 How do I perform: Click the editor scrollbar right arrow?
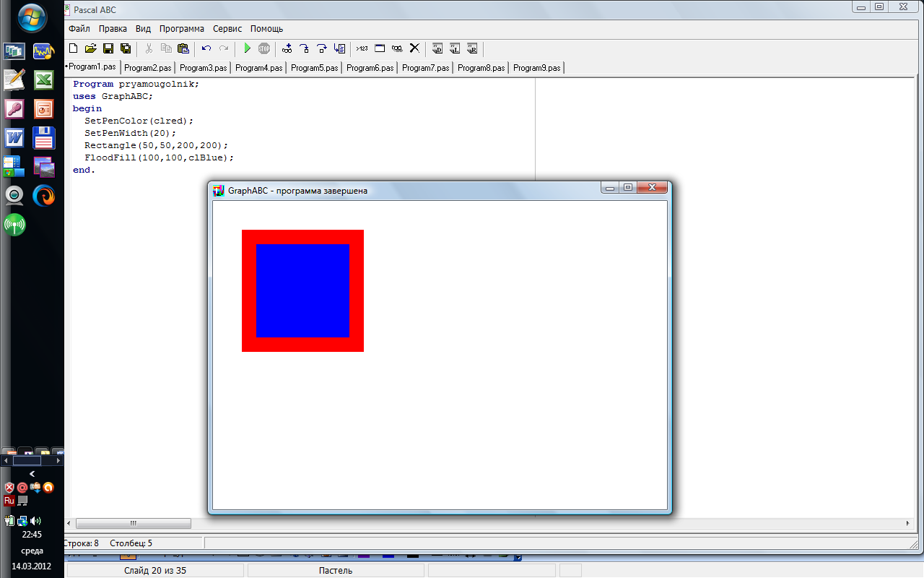[908, 523]
